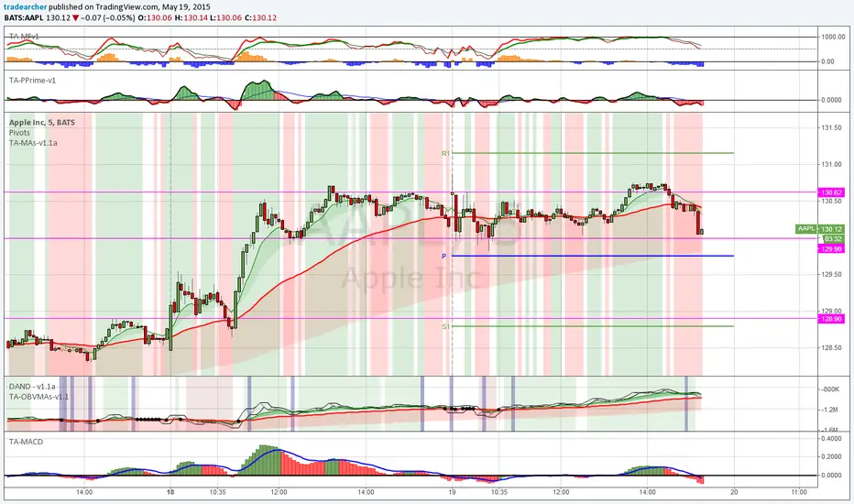Click the Apple Inc, 5, BATS title

(x=42, y=123)
